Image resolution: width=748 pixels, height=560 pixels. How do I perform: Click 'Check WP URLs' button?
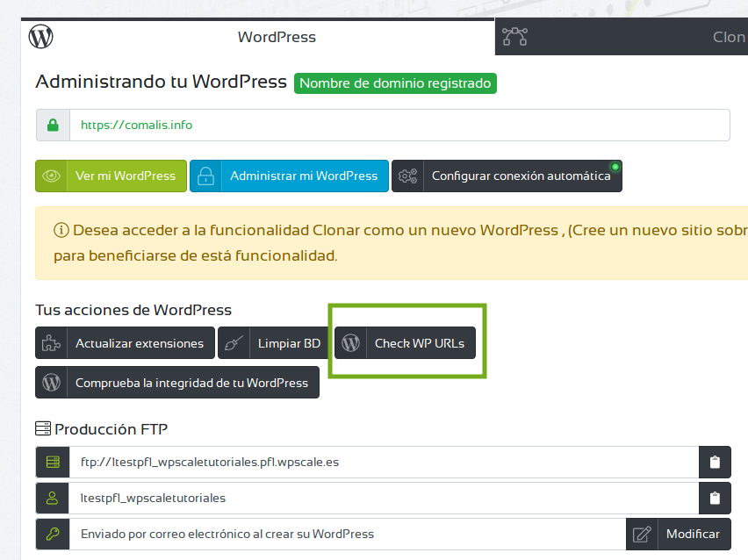click(405, 343)
